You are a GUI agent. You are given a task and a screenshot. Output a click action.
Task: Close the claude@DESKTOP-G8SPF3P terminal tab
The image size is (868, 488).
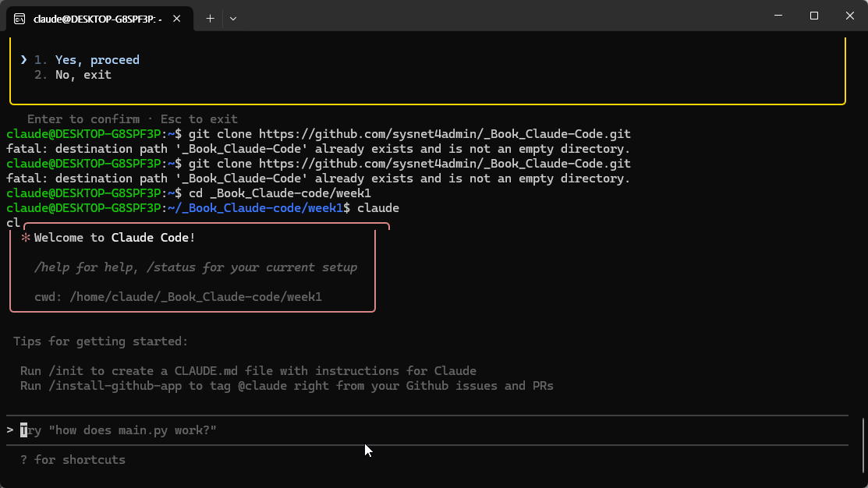coord(176,19)
